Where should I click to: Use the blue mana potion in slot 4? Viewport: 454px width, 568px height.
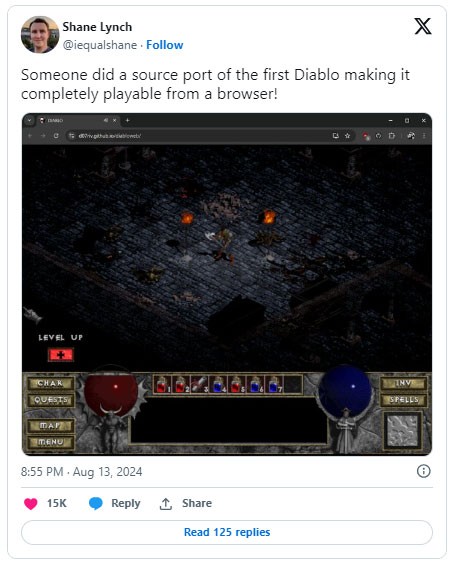(x=218, y=385)
